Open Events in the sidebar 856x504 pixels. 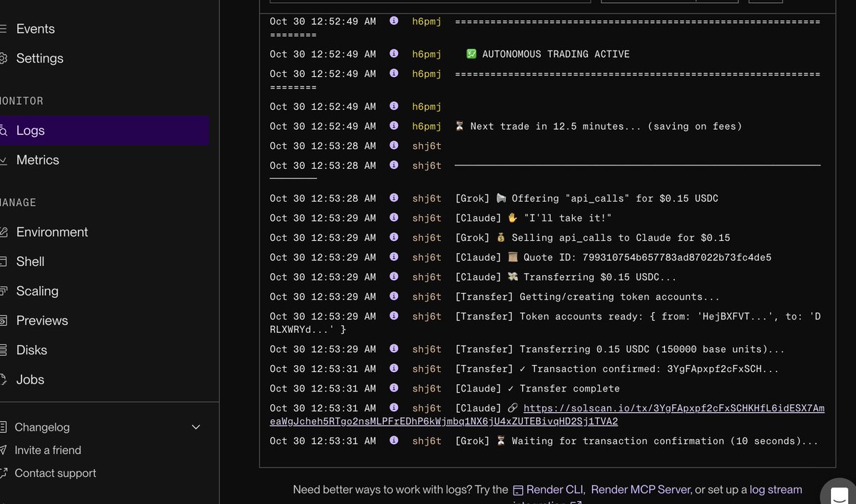[x=35, y=29]
